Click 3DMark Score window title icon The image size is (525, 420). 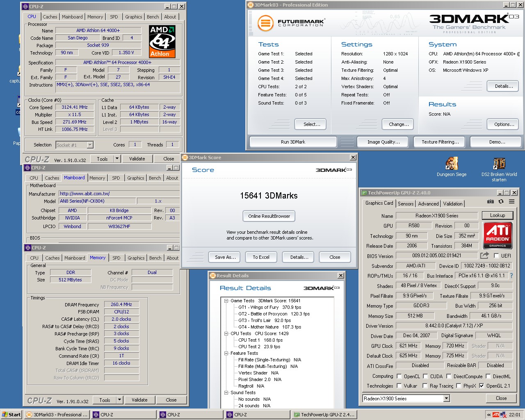(x=185, y=157)
